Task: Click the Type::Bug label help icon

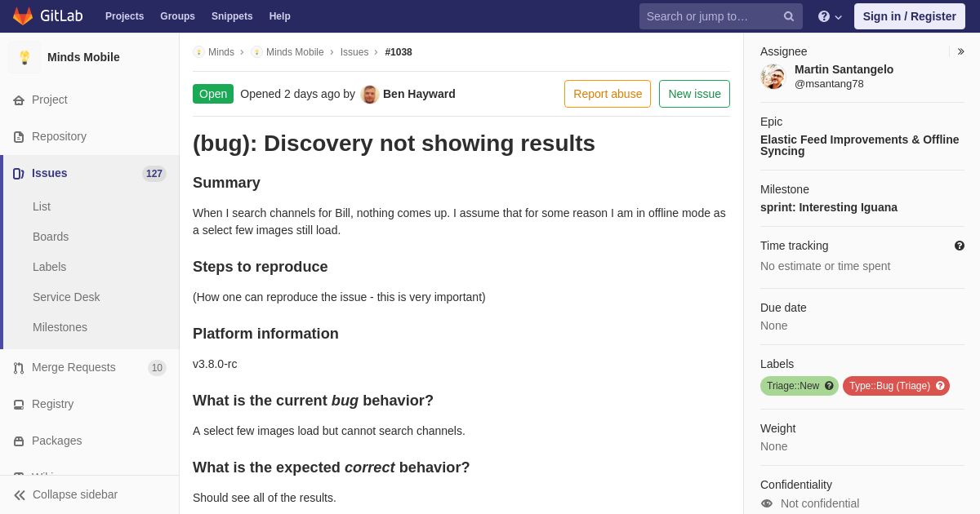Action: [x=940, y=386]
